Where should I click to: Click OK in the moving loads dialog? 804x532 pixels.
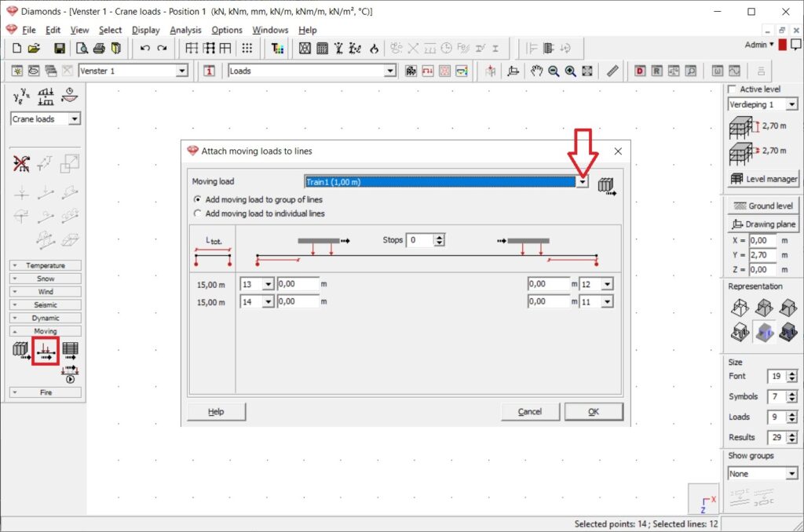[594, 412]
